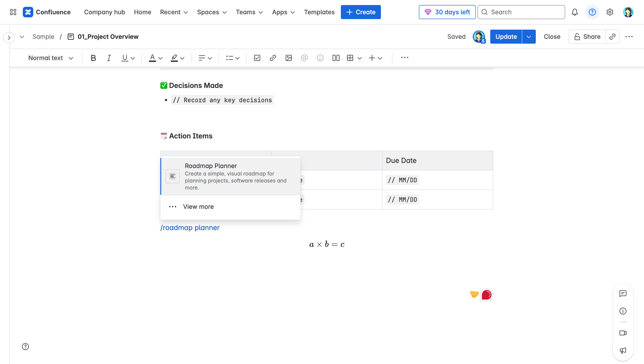Toggle italic formatting
The image size is (644, 364).
(109, 58)
